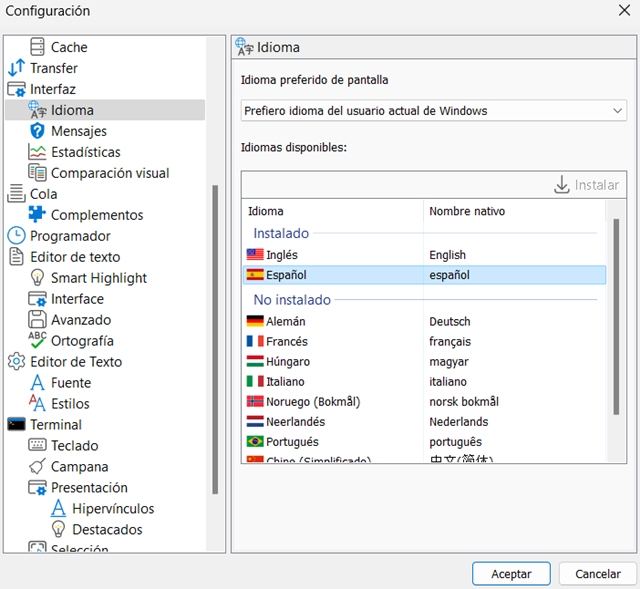Click the native name Deutsch cell
The width and height of the screenshot is (640, 589).
(x=449, y=321)
